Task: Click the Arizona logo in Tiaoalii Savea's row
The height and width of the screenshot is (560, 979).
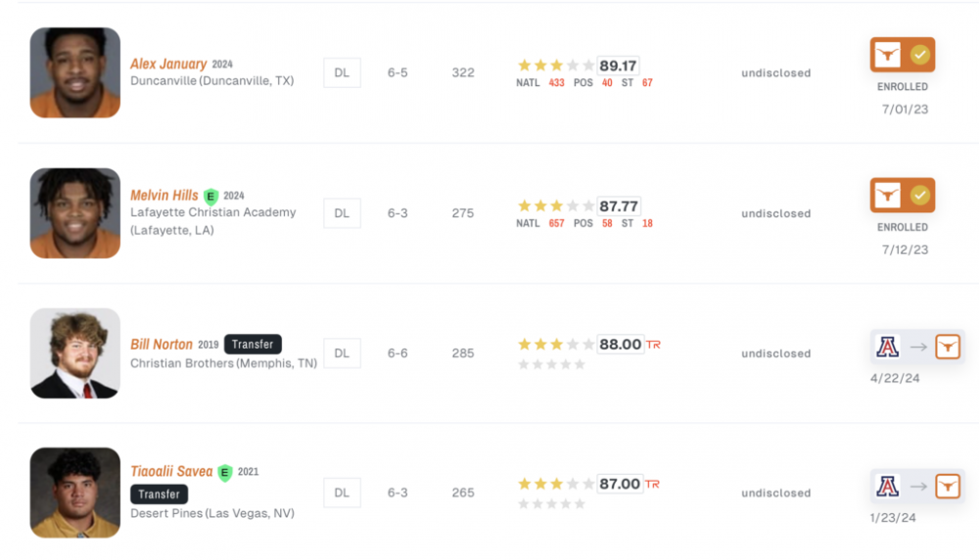Action: pyautogui.click(x=888, y=486)
